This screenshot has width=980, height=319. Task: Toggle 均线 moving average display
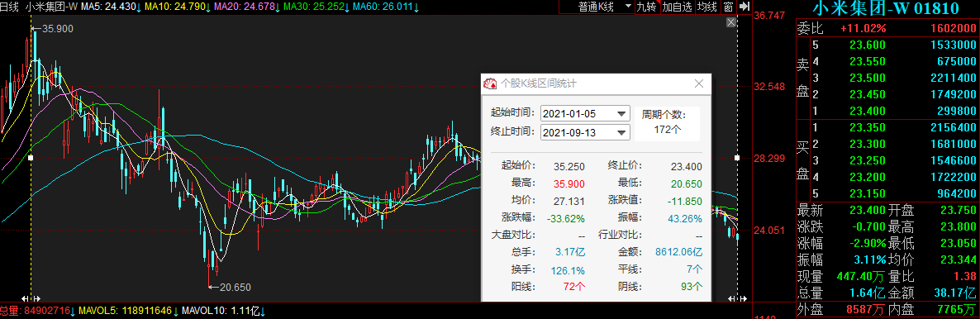tap(706, 7)
